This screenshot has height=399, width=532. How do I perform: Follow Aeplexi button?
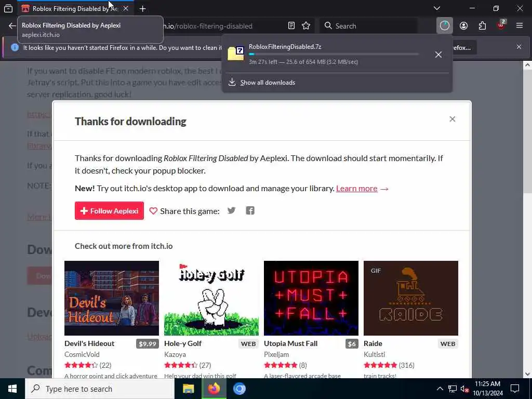(x=109, y=211)
